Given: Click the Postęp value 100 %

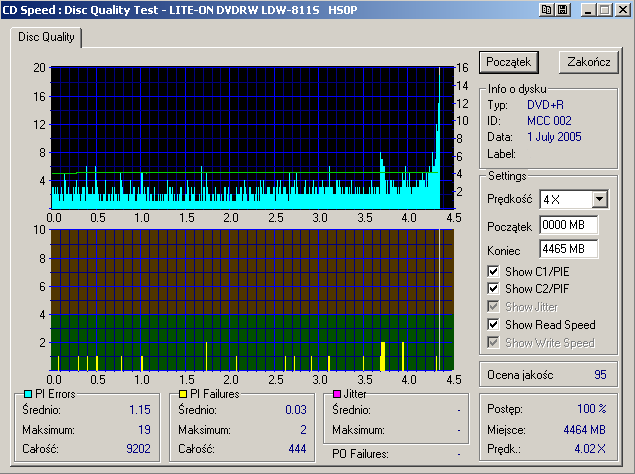Looking at the screenshot, I should 592,408.
